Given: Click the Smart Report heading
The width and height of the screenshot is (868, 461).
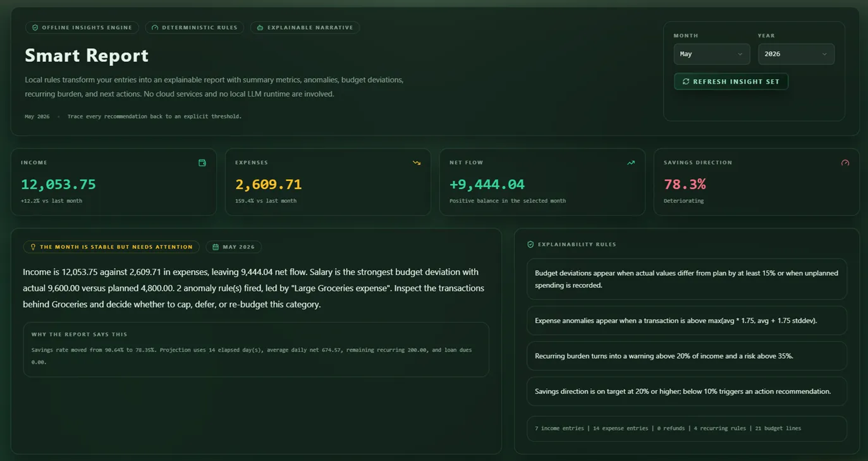Looking at the screenshot, I should pos(87,56).
